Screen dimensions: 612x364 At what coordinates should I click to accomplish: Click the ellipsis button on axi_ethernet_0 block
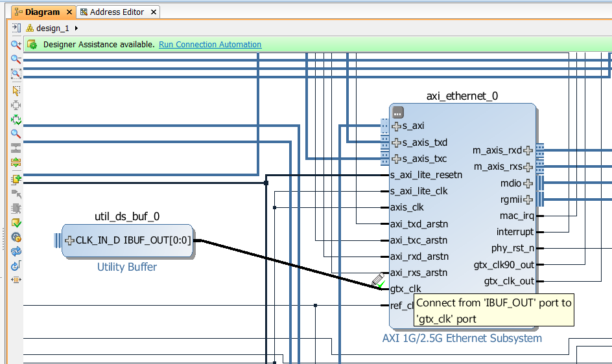(397, 112)
